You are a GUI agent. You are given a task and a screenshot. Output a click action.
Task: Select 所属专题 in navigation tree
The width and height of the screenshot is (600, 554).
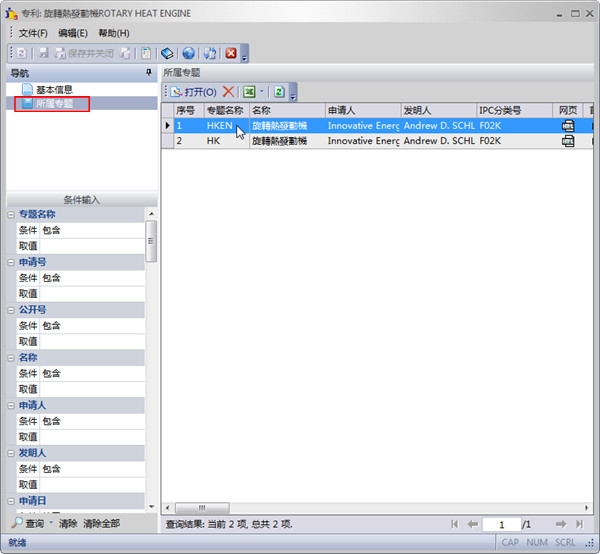(x=52, y=104)
